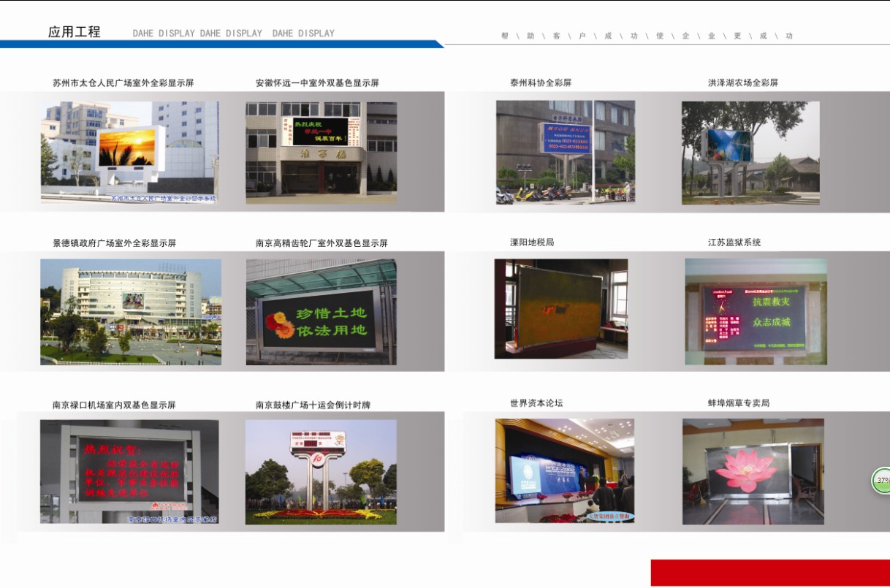Image resolution: width=890 pixels, height=588 pixels.
Task: Click the DAHE DISPLAY header text
Action: [x=234, y=34]
